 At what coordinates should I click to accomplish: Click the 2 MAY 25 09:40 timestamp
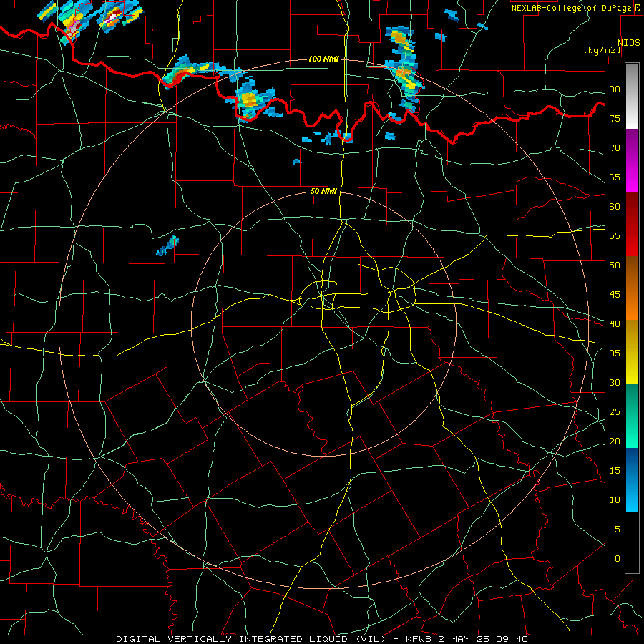click(483, 639)
